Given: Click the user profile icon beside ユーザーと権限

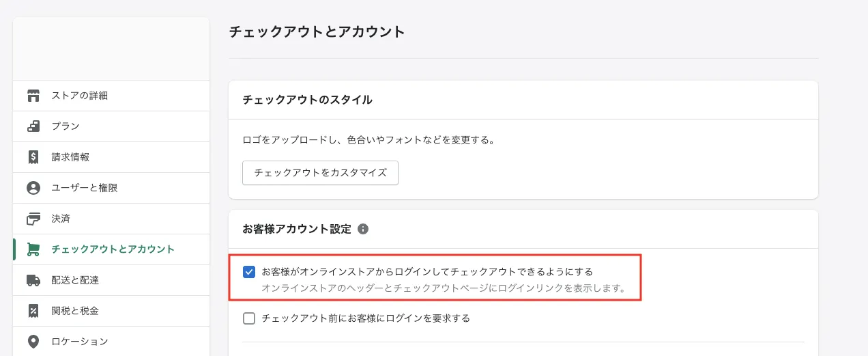Looking at the screenshot, I should [x=33, y=188].
